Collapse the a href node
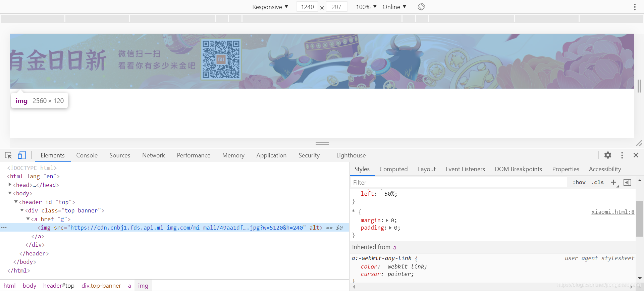The height and width of the screenshot is (291, 644). point(28,219)
